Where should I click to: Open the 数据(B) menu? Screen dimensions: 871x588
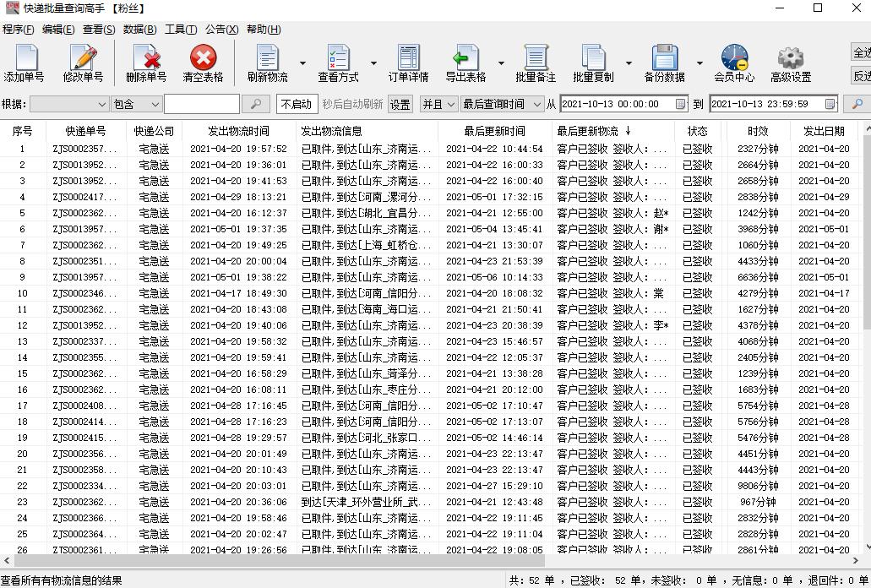(x=140, y=29)
